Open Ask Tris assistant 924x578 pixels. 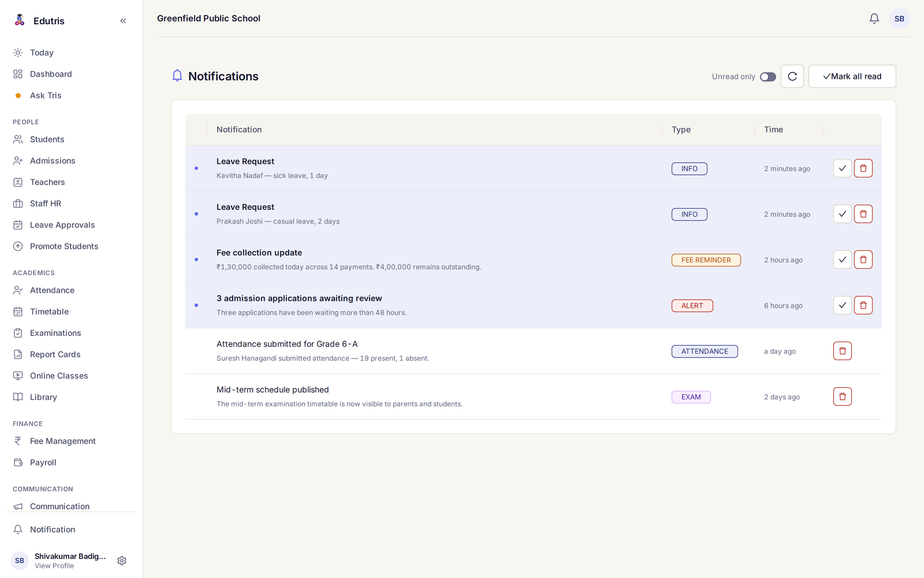pyautogui.click(x=71, y=95)
